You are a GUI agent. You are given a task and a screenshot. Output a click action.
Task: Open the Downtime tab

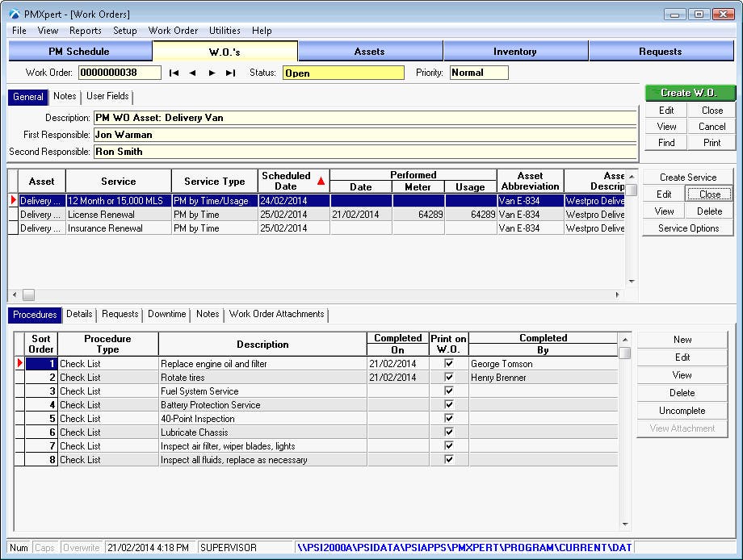(x=167, y=315)
